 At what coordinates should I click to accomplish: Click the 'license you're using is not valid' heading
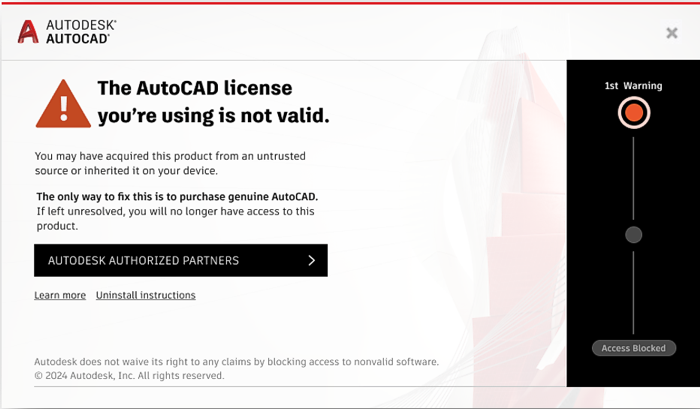click(213, 102)
